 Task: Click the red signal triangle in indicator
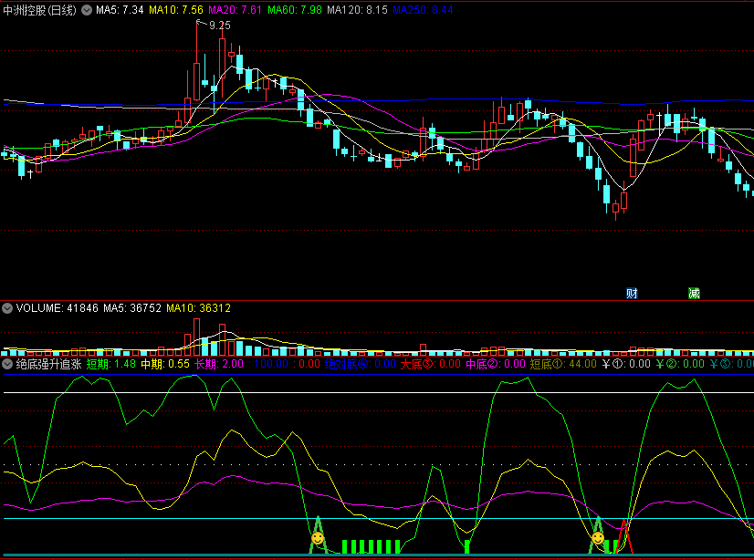[x=624, y=536]
